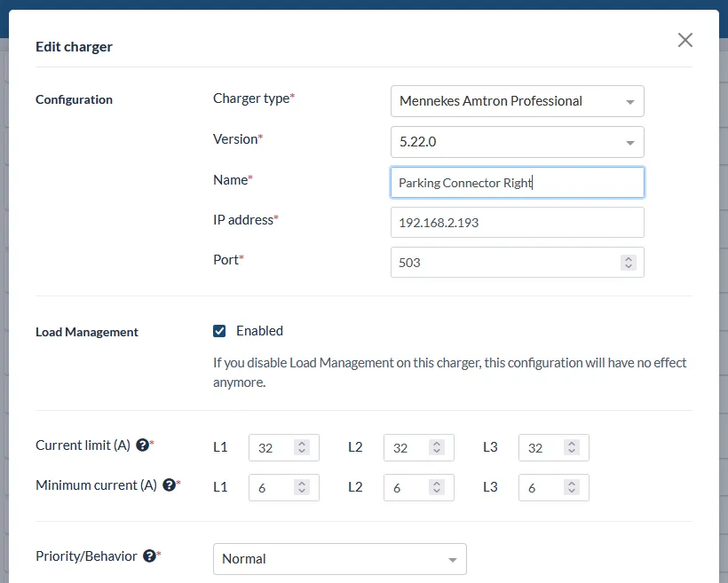Click the Enabled label text

click(259, 331)
